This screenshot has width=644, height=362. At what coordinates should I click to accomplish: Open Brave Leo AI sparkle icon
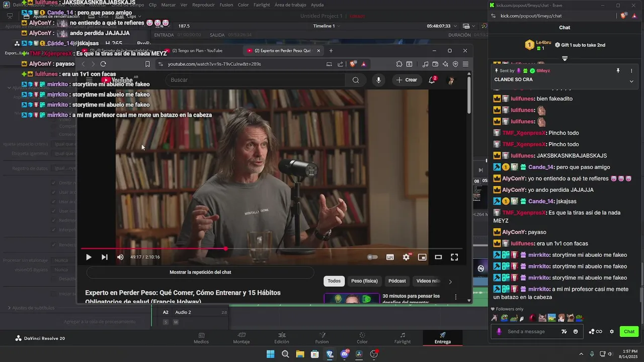coord(445,64)
